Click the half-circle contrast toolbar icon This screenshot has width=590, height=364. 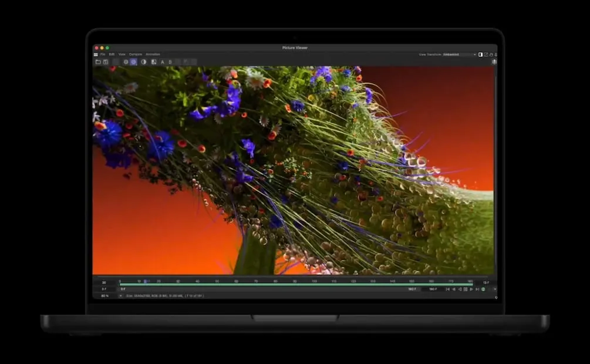(144, 62)
